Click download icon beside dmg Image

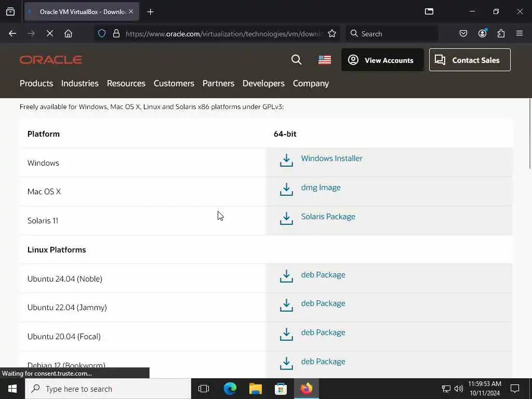click(x=286, y=190)
